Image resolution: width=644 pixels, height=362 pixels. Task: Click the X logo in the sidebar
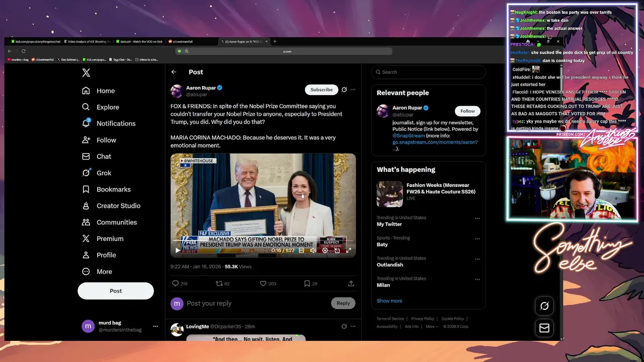point(86,73)
